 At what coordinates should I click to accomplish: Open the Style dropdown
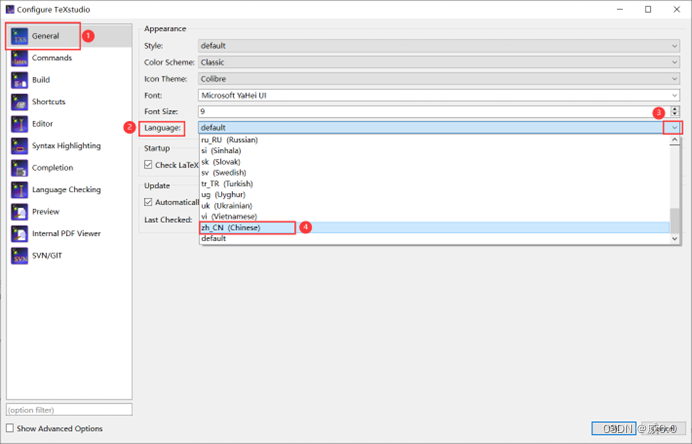tap(439, 46)
